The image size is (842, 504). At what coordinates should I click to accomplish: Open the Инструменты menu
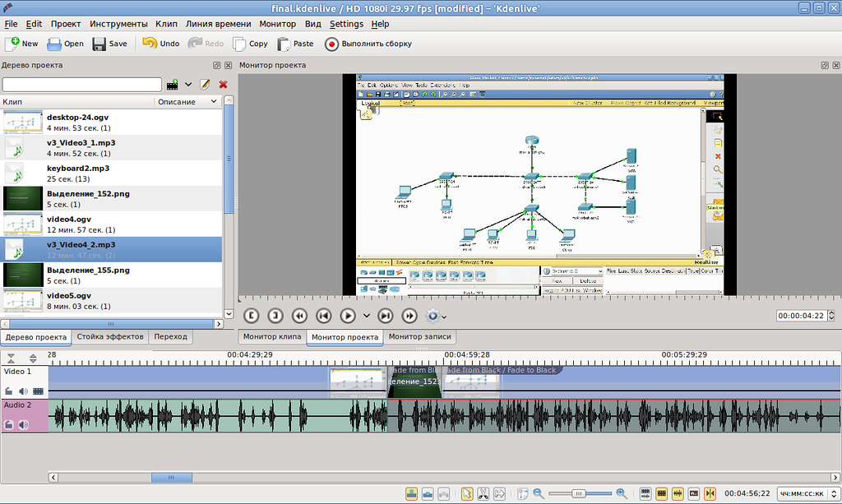pyautogui.click(x=118, y=24)
